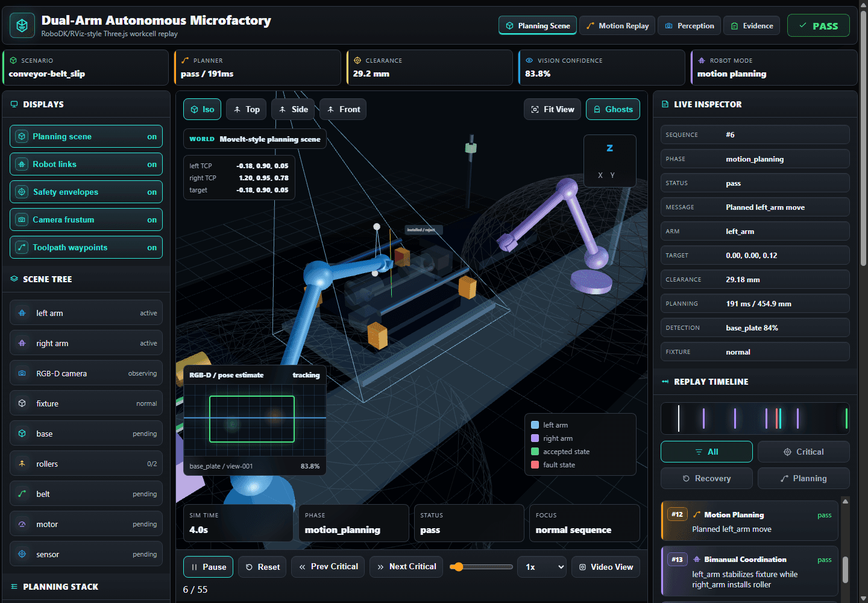Image resolution: width=868 pixels, height=603 pixels.
Task: Filter timeline by Recovery events
Action: (706, 478)
